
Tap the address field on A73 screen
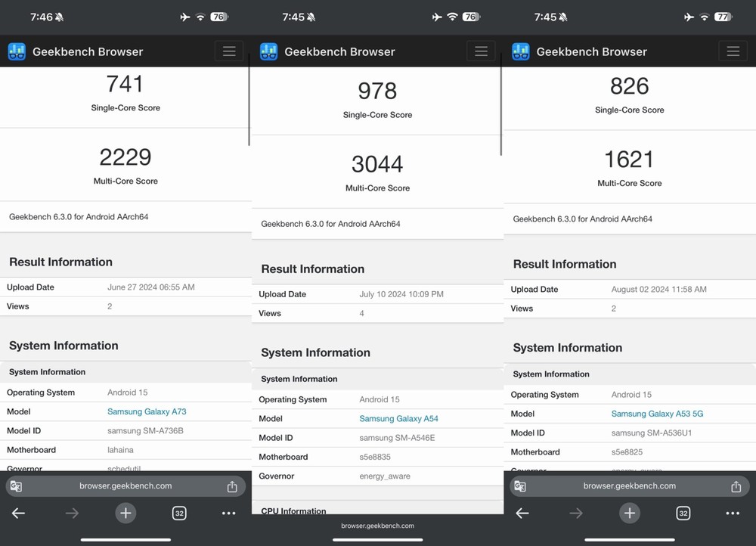click(125, 486)
